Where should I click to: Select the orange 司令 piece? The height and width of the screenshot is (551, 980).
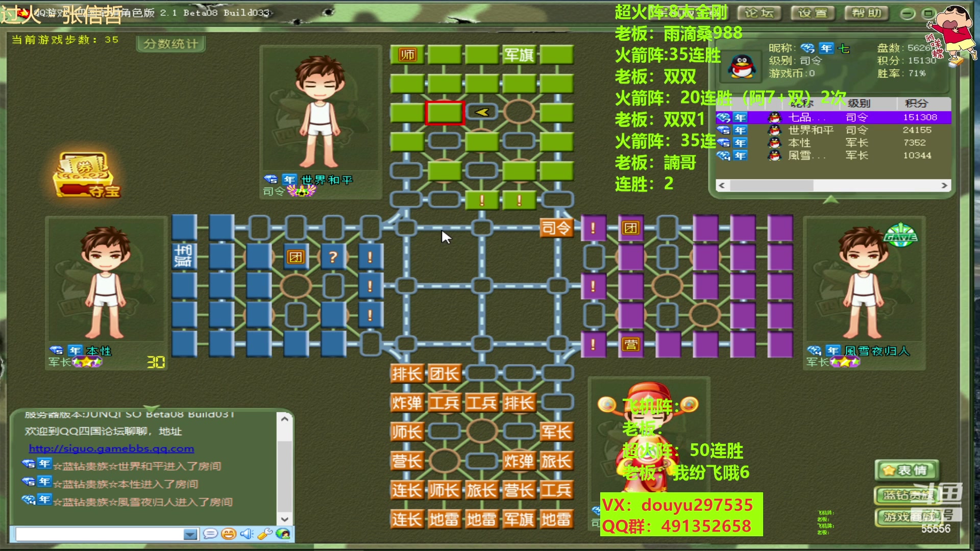(556, 228)
